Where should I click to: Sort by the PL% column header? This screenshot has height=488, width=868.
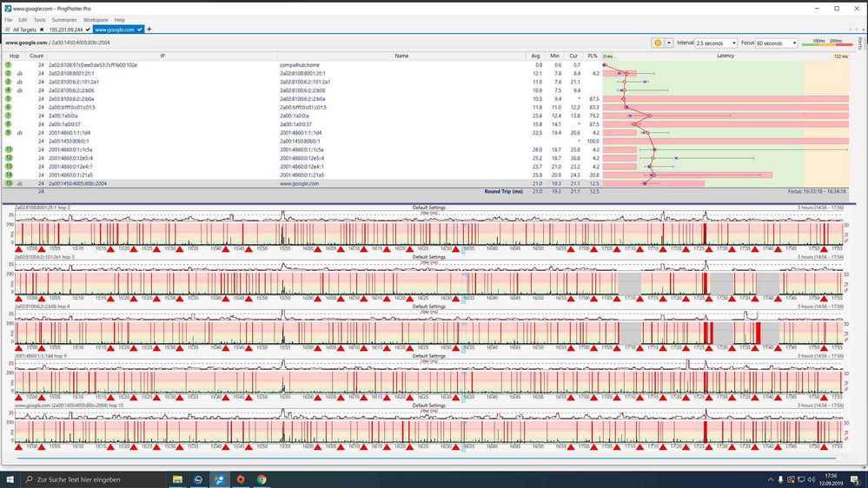pos(593,56)
